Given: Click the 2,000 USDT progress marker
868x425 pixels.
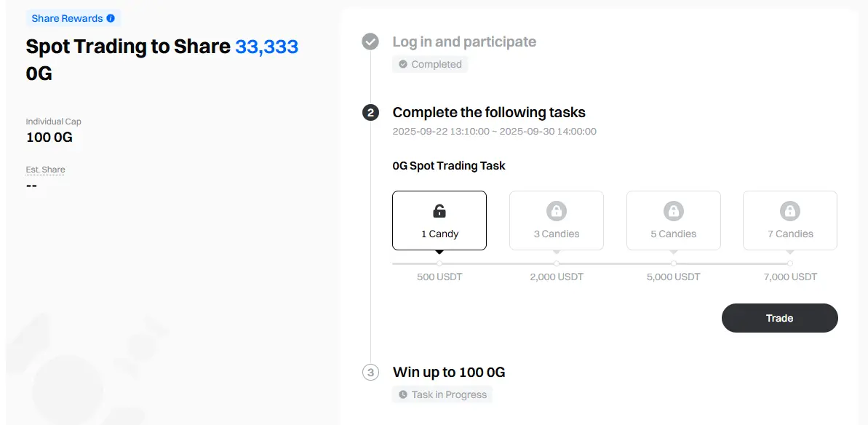Looking at the screenshot, I should [x=557, y=263].
